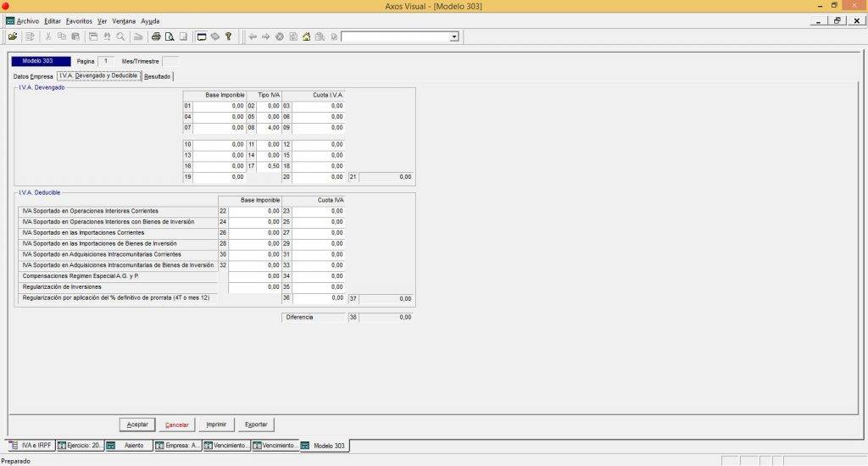The height and width of the screenshot is (466, 868).
Task: Click the Base Imponible field for box 22
Action: (x=254, y=211)
